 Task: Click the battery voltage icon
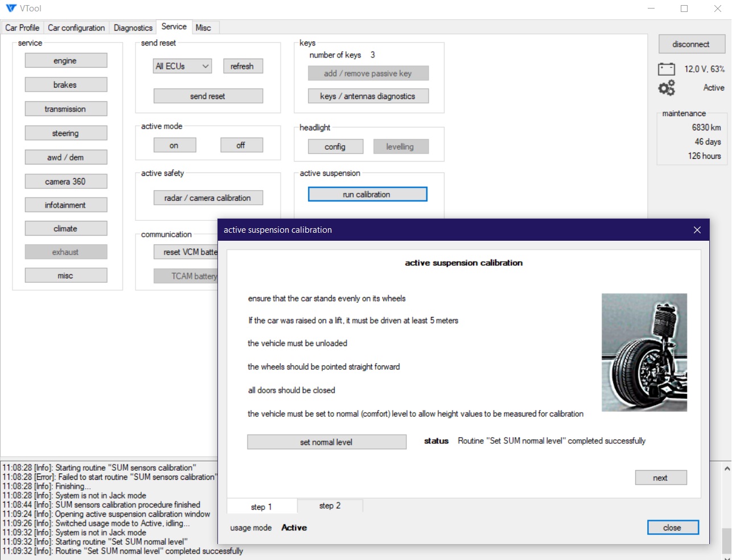(666, 69)
